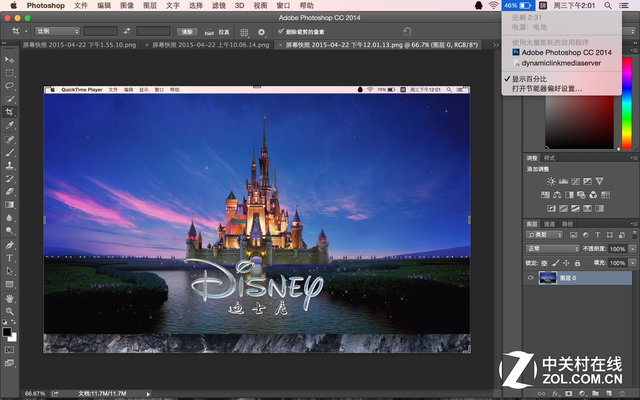Click the 清除 (Clear) button
640x400 pixels.
pos(187,32)
